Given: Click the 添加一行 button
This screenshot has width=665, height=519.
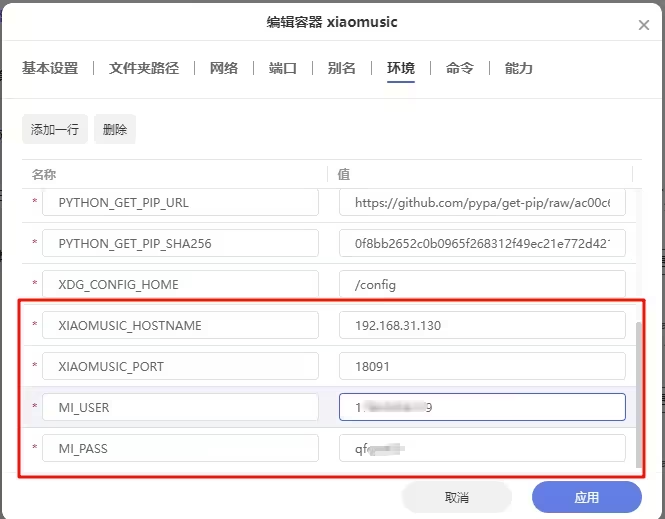Looking at the screenshot, I should 55,129.
